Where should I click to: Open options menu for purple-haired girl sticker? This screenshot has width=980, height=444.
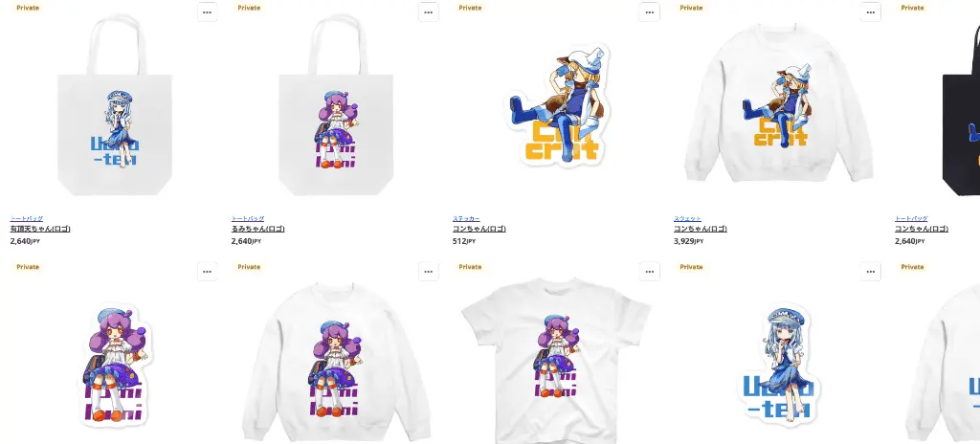tap(208, 272)
